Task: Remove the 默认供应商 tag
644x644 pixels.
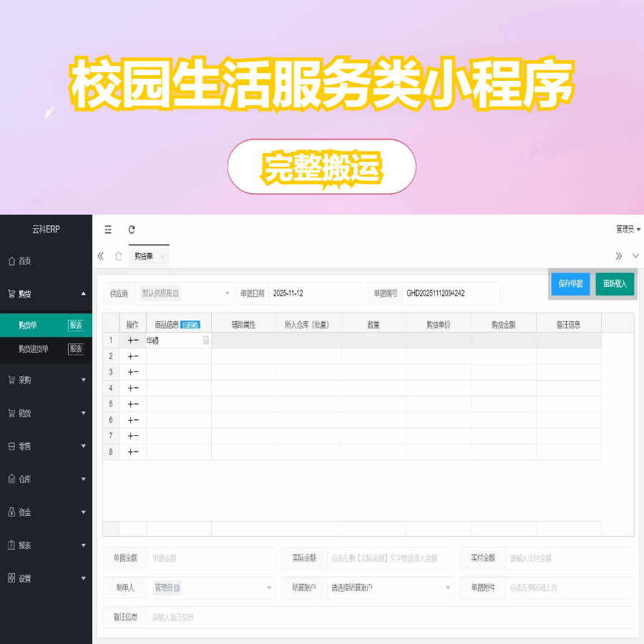Action: pyautogui.click(x=176, y=293)
